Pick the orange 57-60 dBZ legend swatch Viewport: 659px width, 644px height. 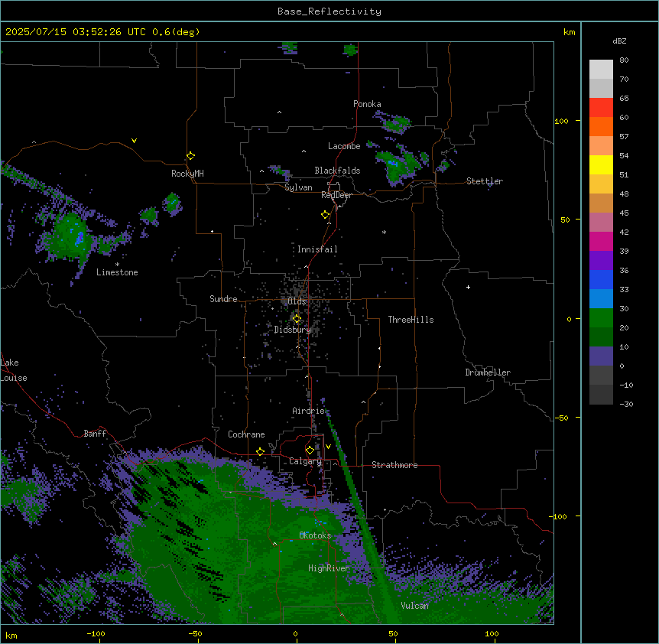click(601, 126)
